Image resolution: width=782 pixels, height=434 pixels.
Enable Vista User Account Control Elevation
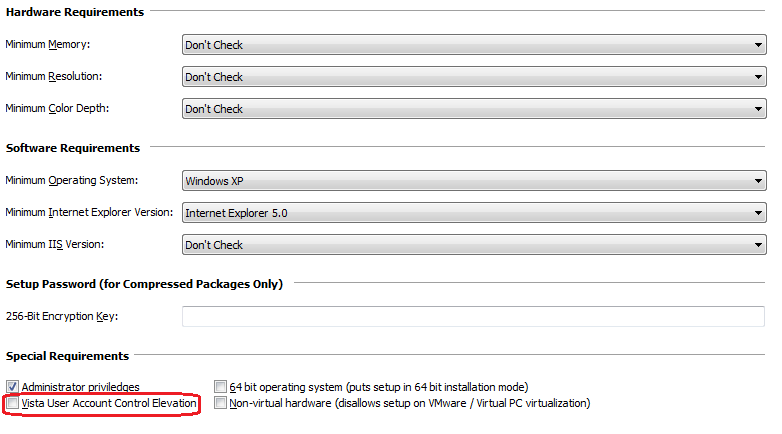point(12,403)
